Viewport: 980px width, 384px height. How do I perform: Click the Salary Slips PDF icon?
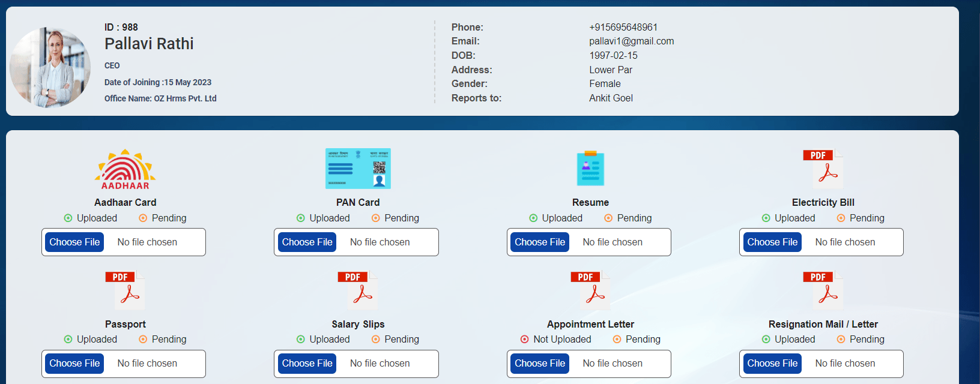[x=358, y=290]
